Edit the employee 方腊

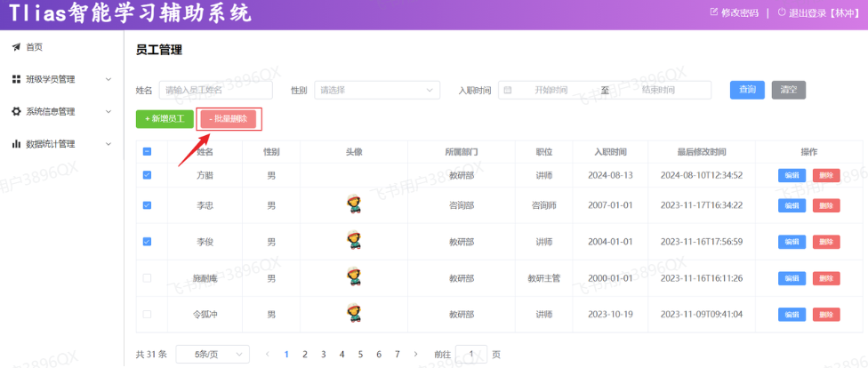[x=792, y=175]
